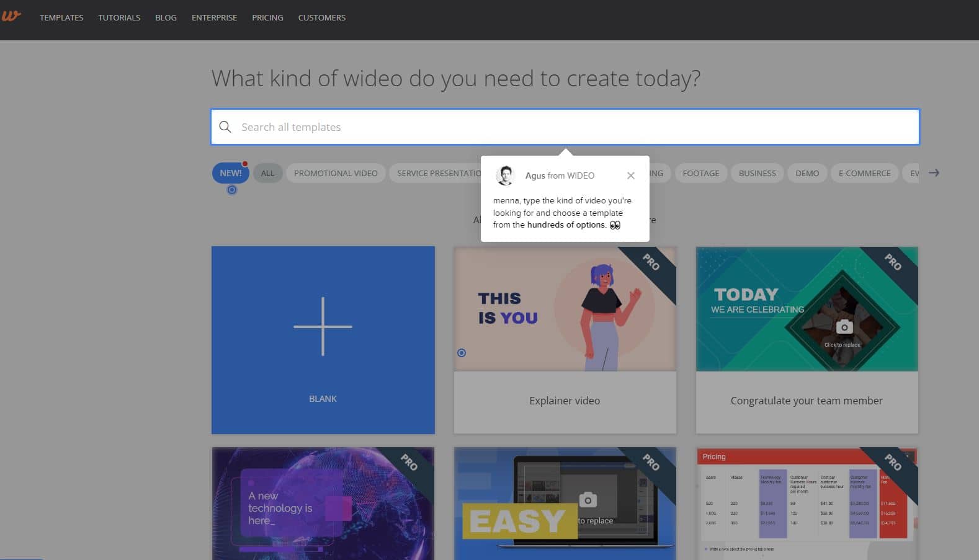
Task: Open the ENTERPRISE page
Action: point(214,17)
